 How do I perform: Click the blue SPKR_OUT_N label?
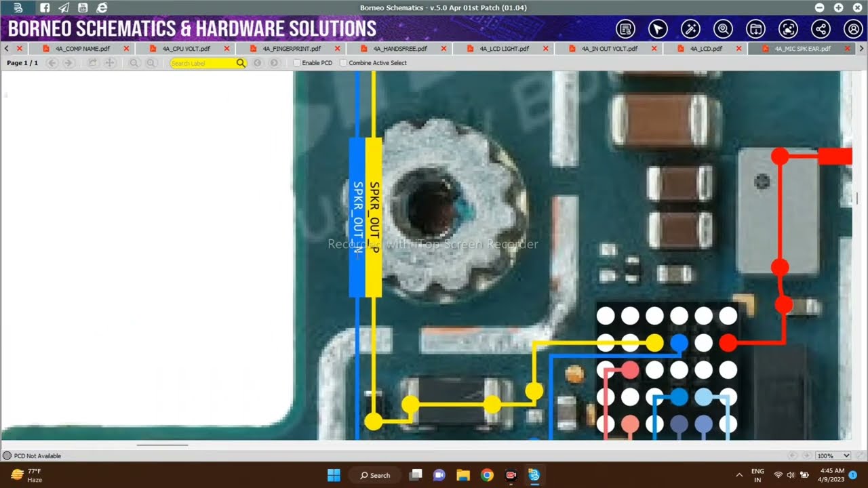click(357, 217)
